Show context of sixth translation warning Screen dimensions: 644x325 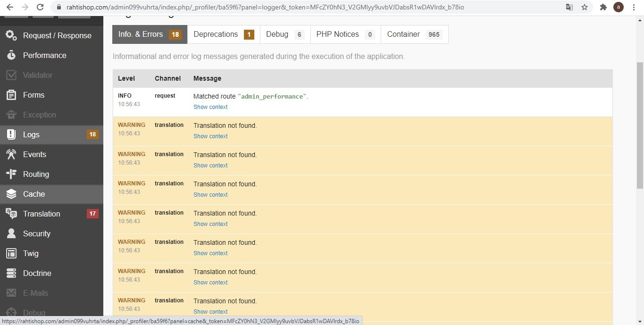tap(210, 283)
